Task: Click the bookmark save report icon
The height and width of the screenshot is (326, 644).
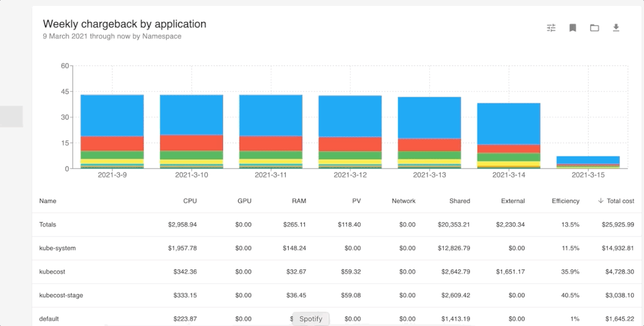Action: click(x=572, y=28)
